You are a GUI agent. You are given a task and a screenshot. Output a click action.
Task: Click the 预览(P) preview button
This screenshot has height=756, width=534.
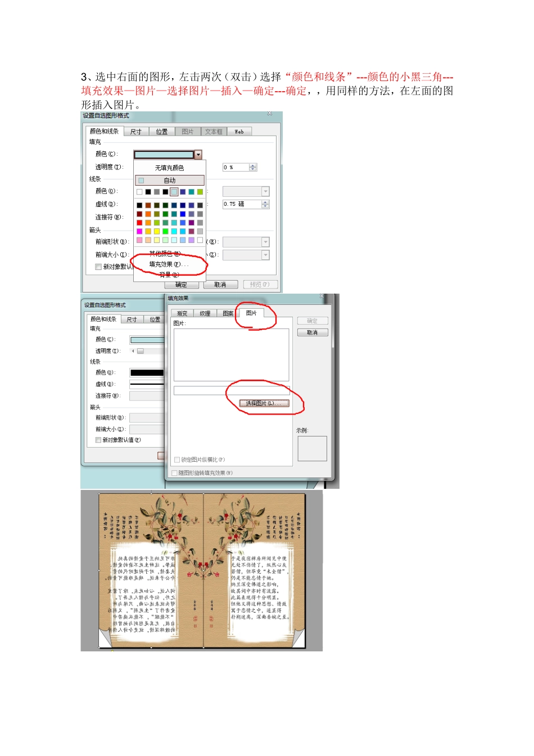click(259, 285)
